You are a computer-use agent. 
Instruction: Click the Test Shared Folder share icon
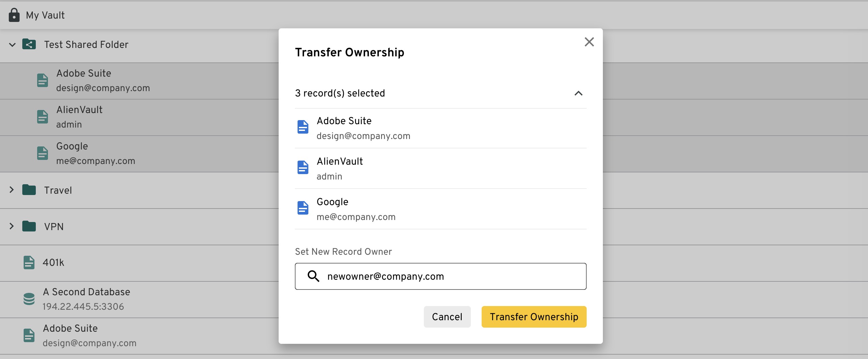29,44
